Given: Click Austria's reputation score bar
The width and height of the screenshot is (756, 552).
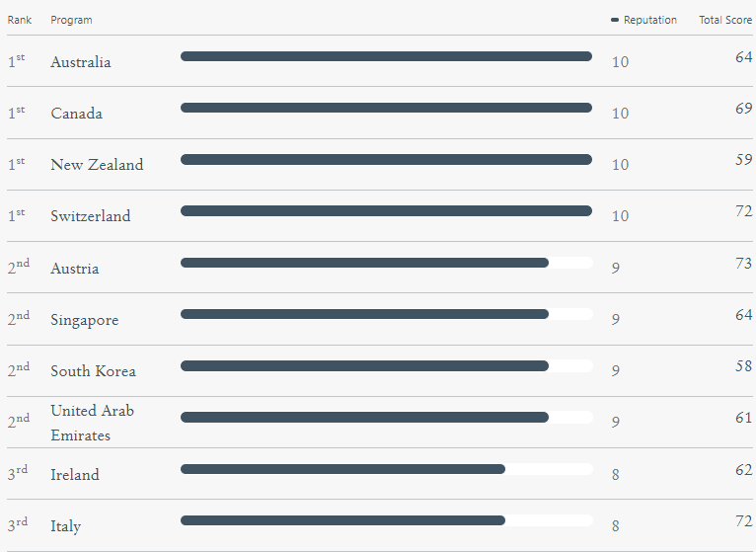Looking at the screenshot, I should tap(386, 263).
